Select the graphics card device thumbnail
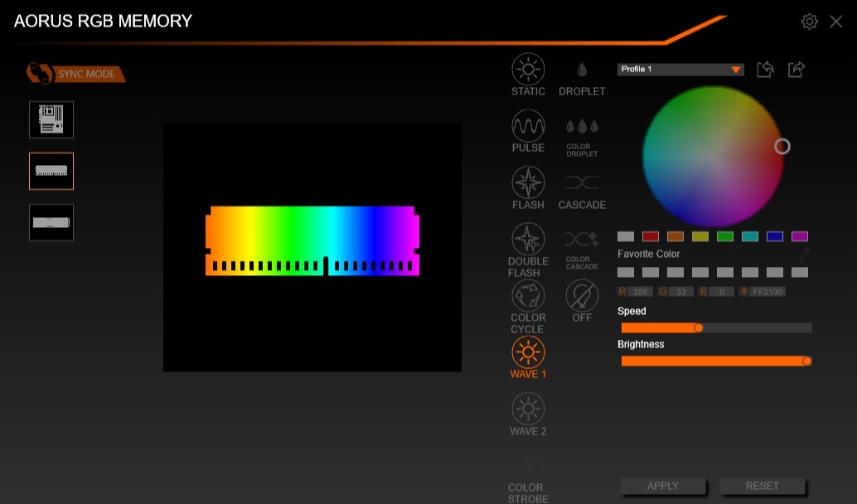The height and width of the screenshot is (504, 857). [51, 222]
